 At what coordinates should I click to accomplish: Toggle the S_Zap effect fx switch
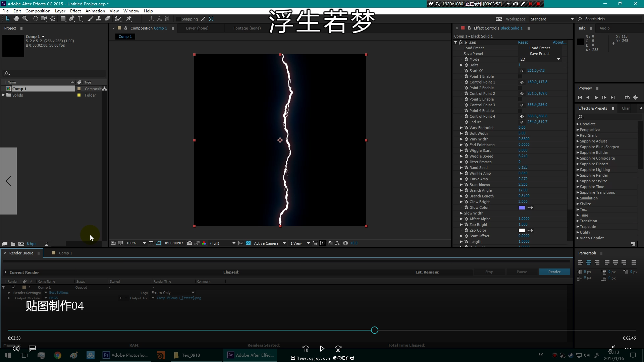[461, 43]
